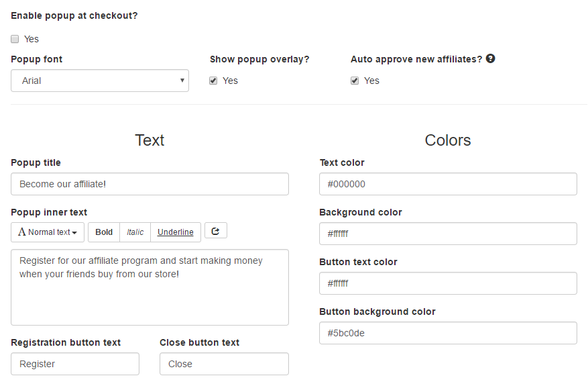Edit the Button text color field
The height and width of the screenshot is (386, 588).
click(x=448, y=283)
